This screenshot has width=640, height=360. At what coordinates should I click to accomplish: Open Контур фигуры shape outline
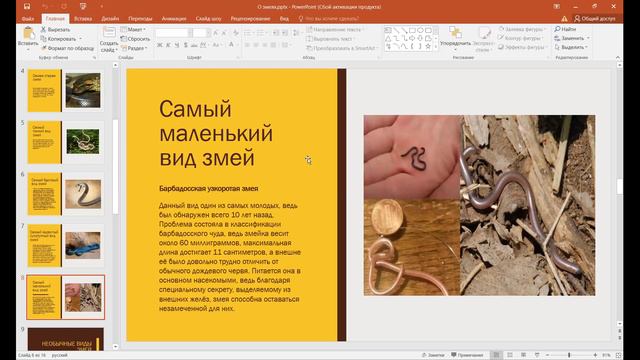[x=521, y=38]
